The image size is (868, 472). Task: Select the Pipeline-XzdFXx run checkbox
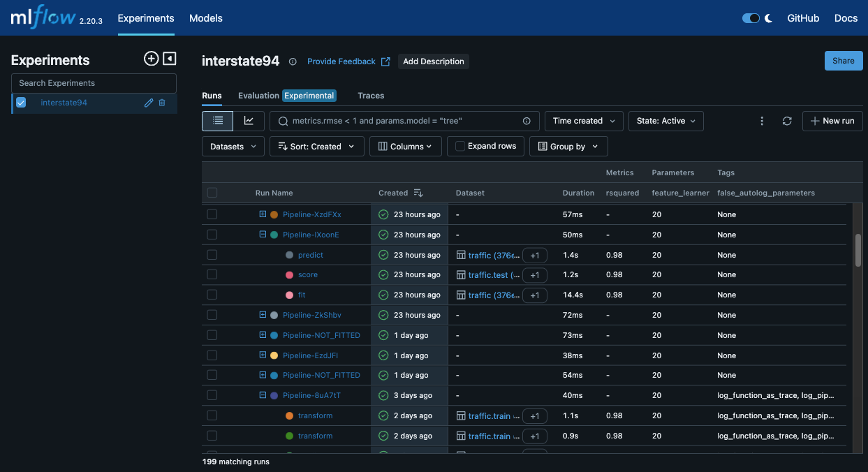point(212,214)
